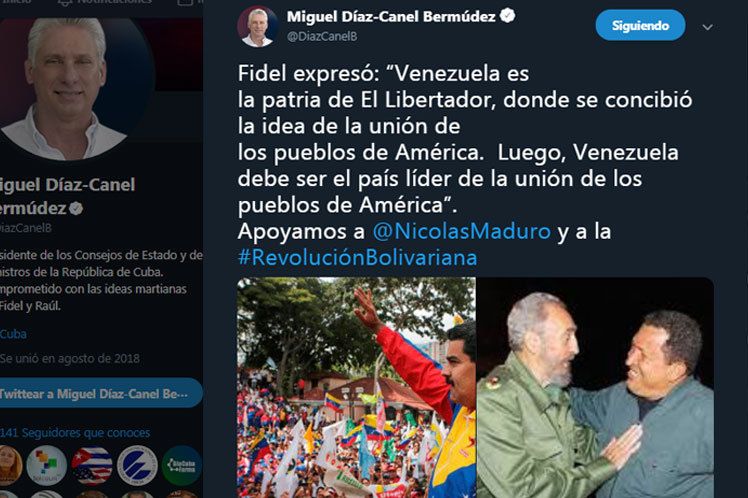Open the photo of two men embracing
This screenshot has height=498, width=748.
click(x=596, y=387)
